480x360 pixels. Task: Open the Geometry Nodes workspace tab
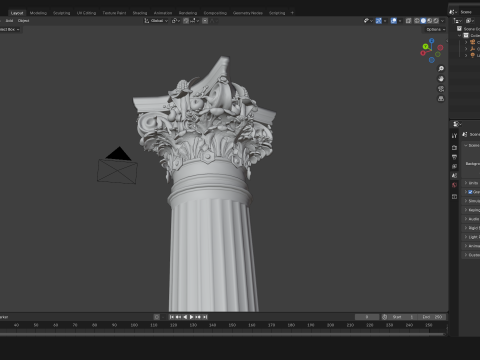click(x=248, y=13)
